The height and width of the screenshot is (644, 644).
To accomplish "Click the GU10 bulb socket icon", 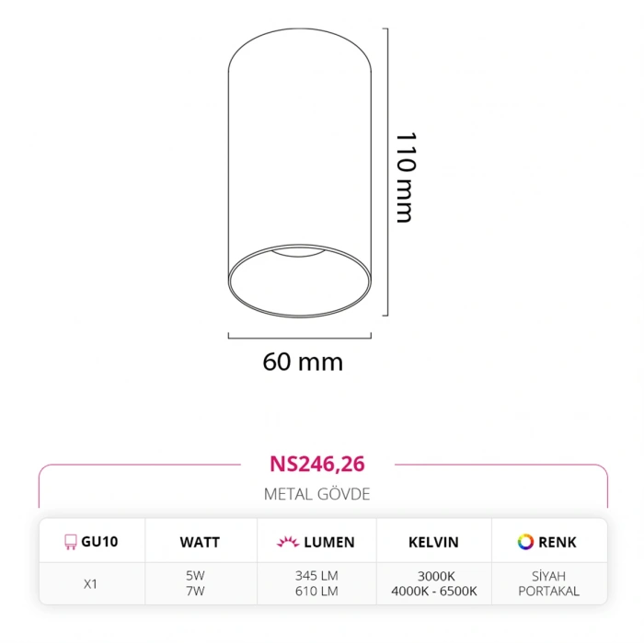I will [x=69, y=542].
